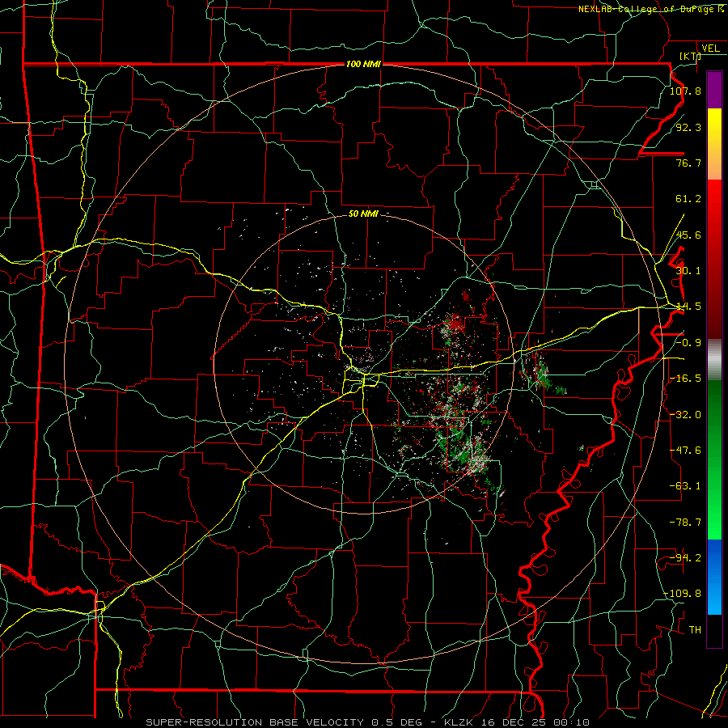Click the [KT] units label
Viewport: 728px width, 728px height.
(x=690, y=56)
